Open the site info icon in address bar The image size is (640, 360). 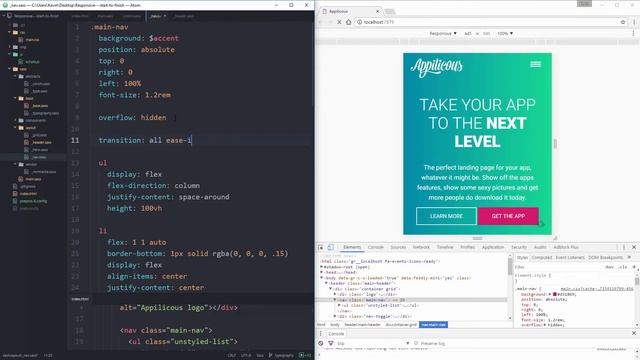pyautogui.click(x=360, y=22)
